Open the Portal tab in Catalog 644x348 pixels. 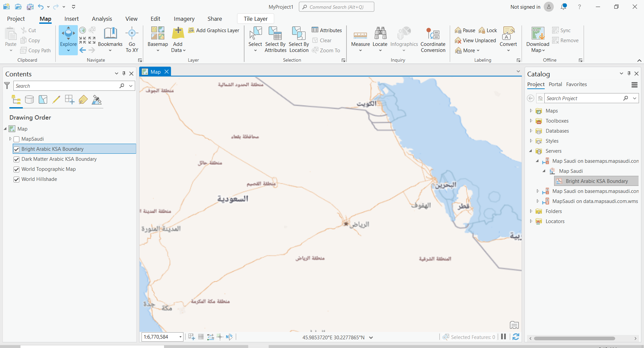[x=555, y=84]
